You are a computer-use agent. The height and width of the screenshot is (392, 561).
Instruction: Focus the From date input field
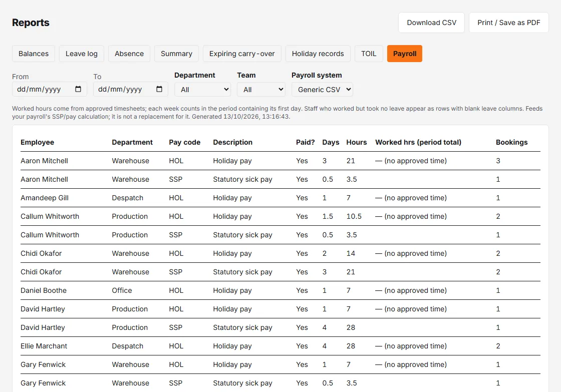tap(50, 89)
